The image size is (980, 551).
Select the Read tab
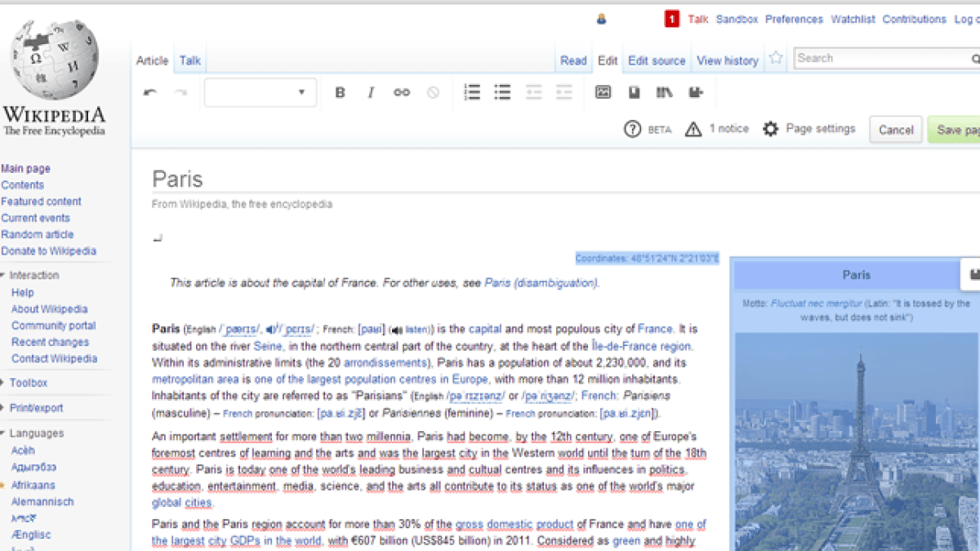point(573,60)
